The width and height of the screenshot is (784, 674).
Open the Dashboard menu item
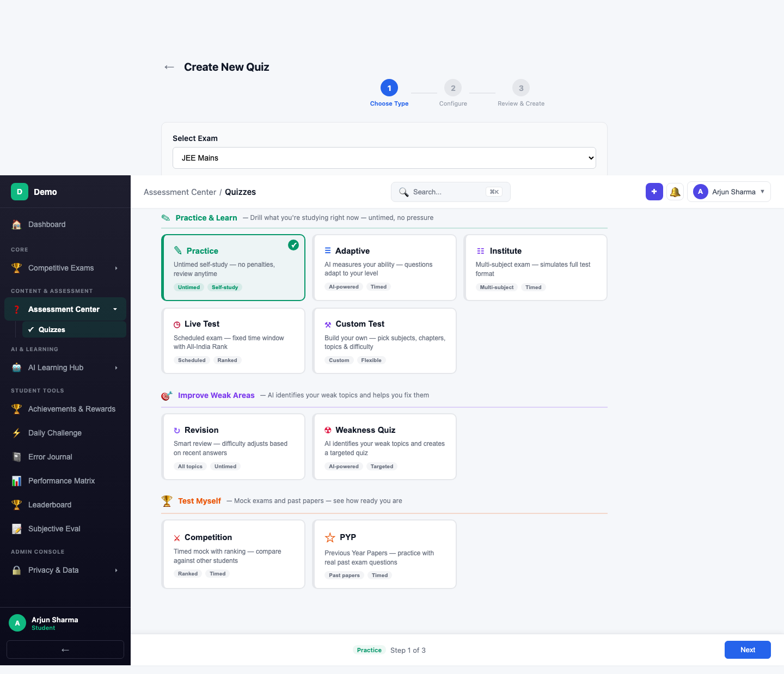tap(65, 224)
